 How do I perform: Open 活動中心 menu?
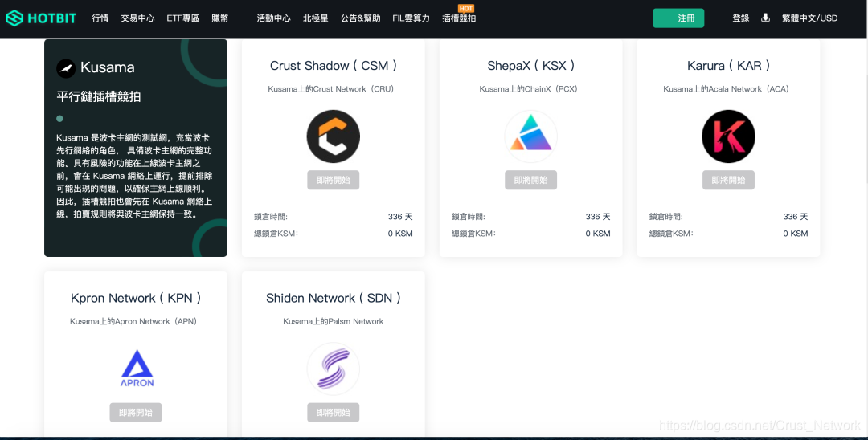[273, 18]
